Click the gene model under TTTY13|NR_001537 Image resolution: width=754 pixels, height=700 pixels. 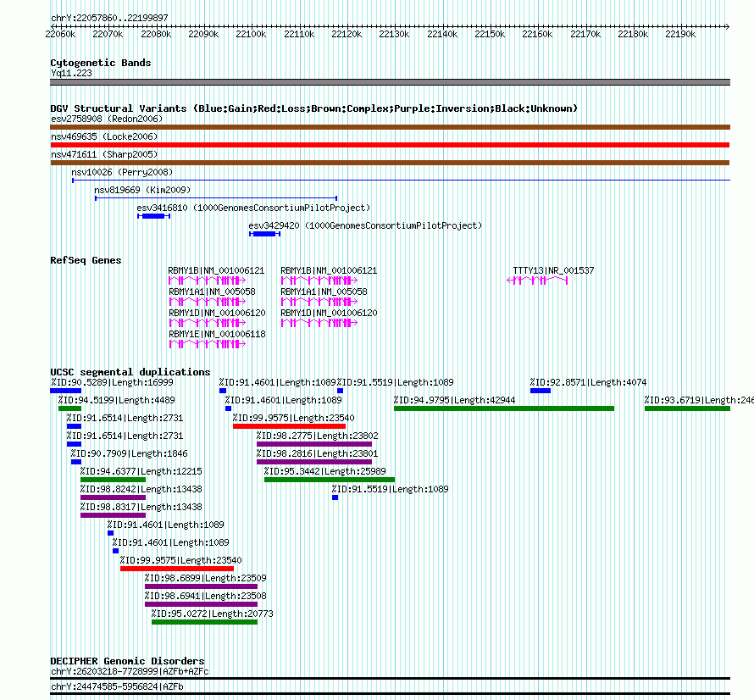tap(537, 281)
